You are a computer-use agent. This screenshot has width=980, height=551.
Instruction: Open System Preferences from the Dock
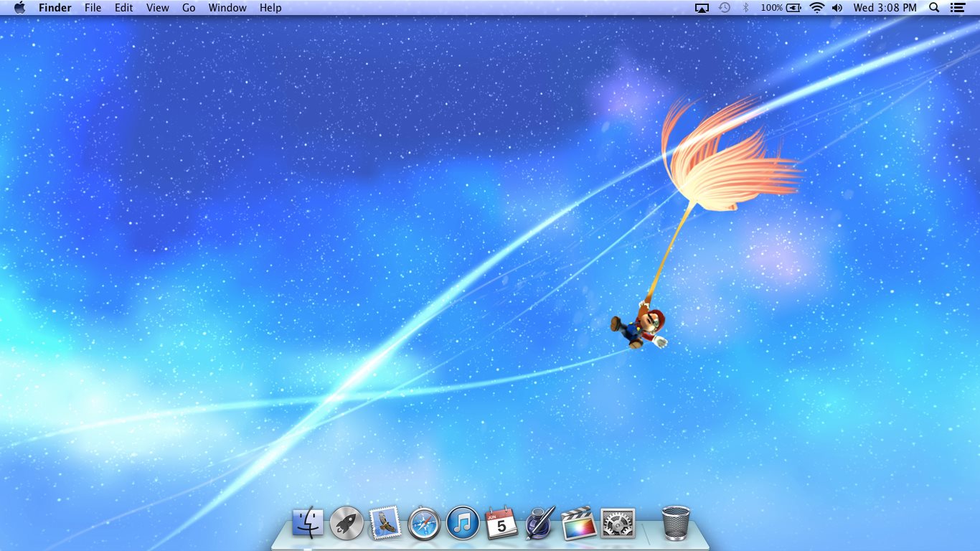[616, 523]
